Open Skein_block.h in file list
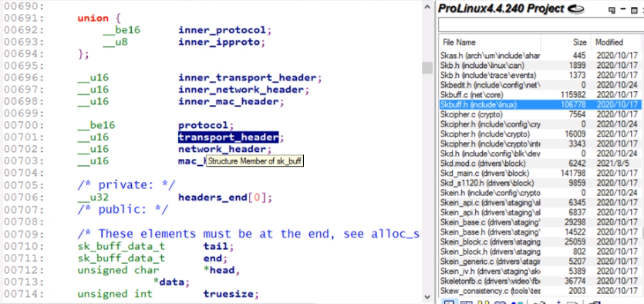The image size is (644, 304). [540, 252]
